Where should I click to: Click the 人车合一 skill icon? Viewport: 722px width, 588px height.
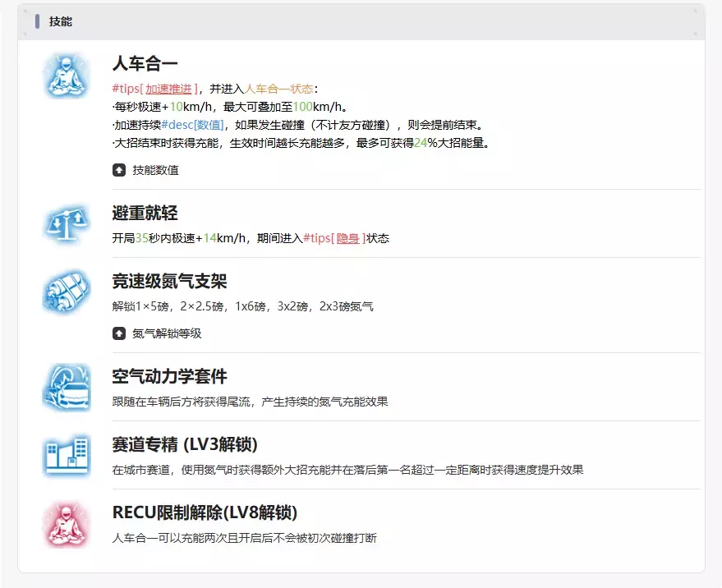coord(67,76)
